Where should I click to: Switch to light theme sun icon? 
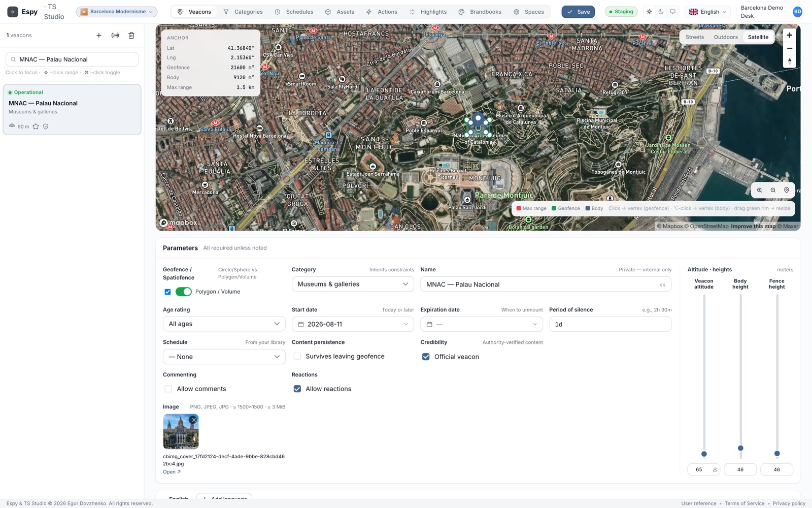click(649, 12)
